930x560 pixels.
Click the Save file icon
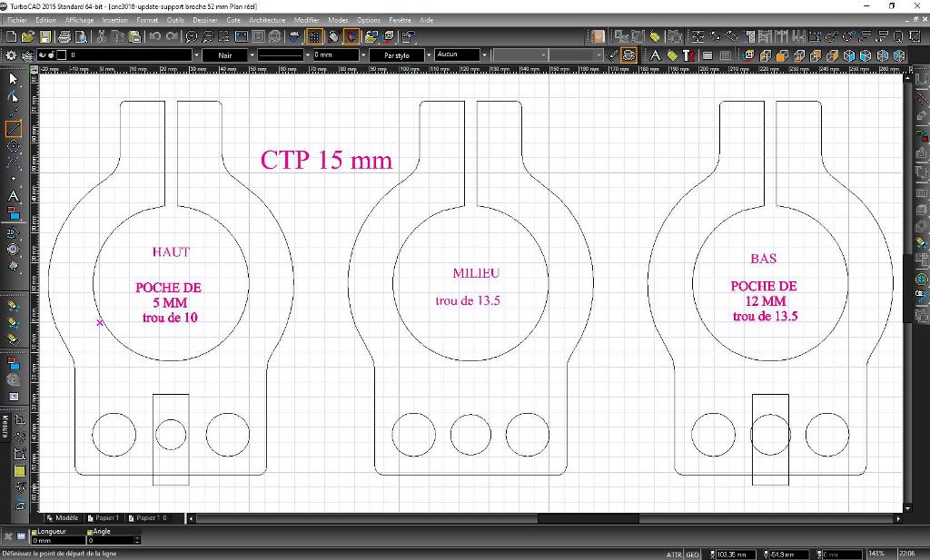pos(45,37)
